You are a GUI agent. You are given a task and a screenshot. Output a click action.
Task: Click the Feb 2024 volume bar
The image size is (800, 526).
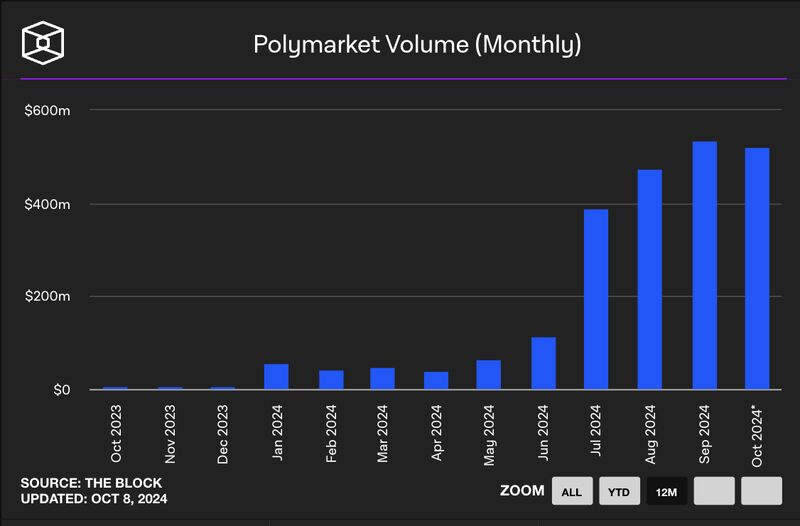[x=331, y=380]
